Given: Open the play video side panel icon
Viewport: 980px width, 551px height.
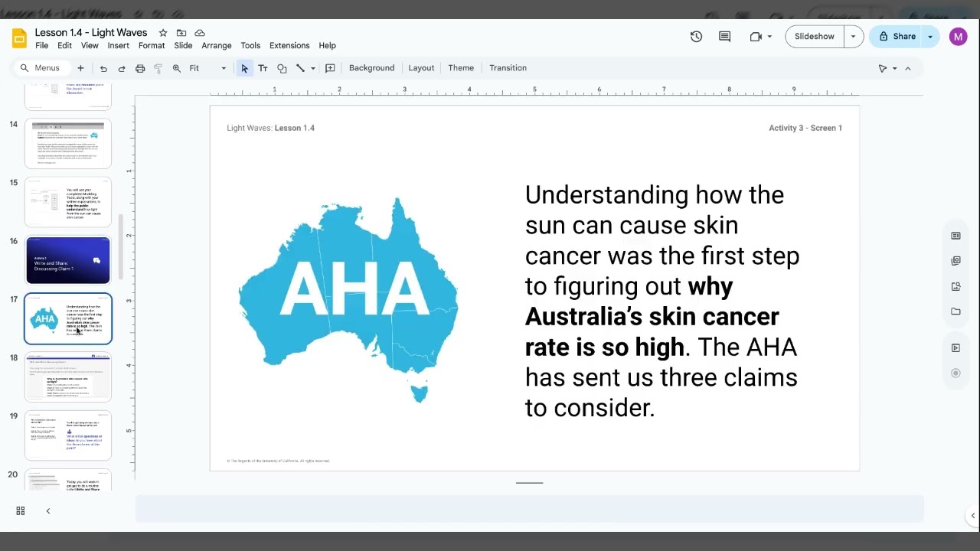Looking at the screenshot, I should click(x=955, y=348).
